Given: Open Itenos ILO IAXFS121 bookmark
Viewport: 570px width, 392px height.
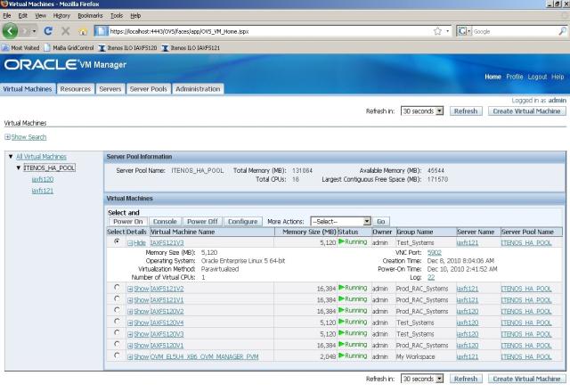Looking at the screenshot, I should [191, 47].
